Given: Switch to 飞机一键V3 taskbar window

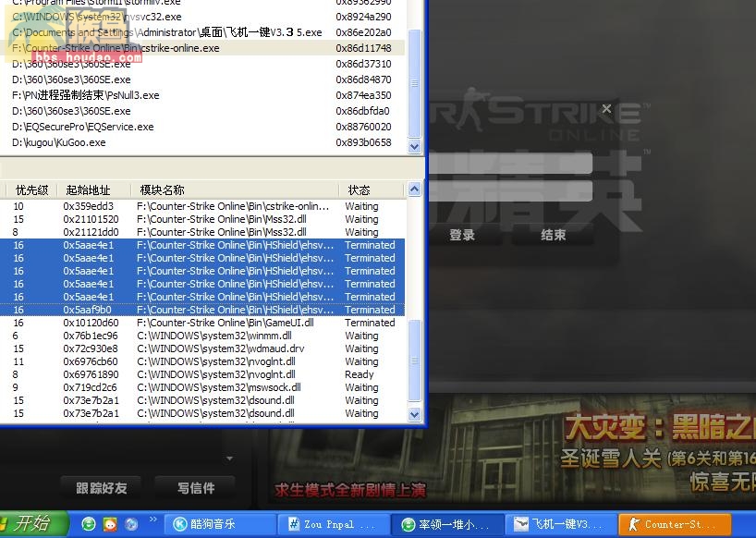Looking at the screenshot, I should (561, 524).
